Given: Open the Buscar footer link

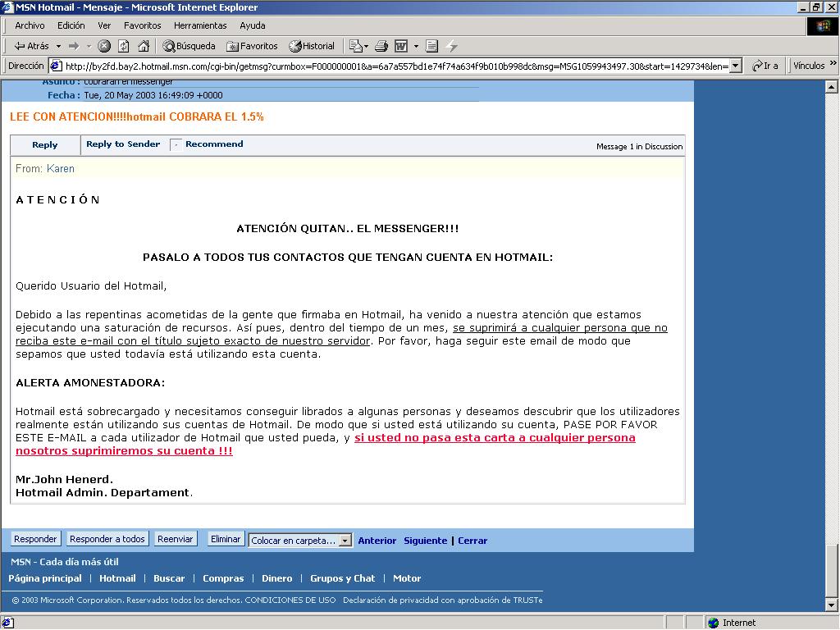Looking at the screenshot, I should tap(169, 578).
